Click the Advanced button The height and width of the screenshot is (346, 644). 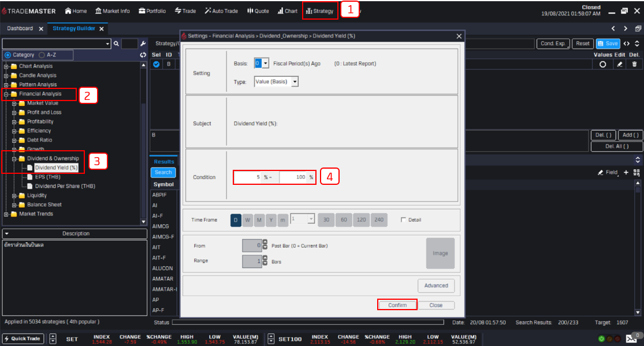[x=436, y=285]
